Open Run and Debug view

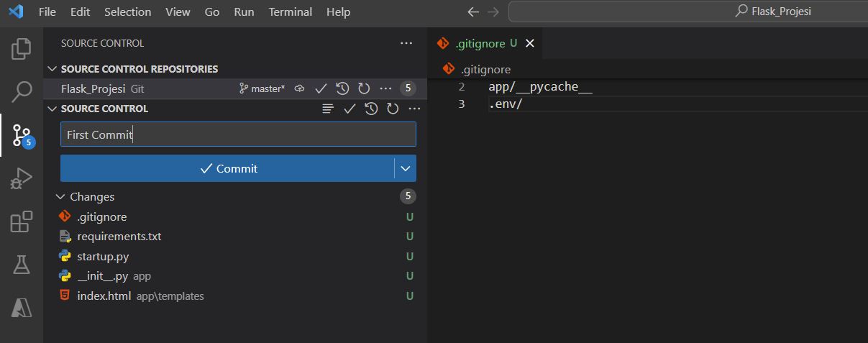point(22,178)
